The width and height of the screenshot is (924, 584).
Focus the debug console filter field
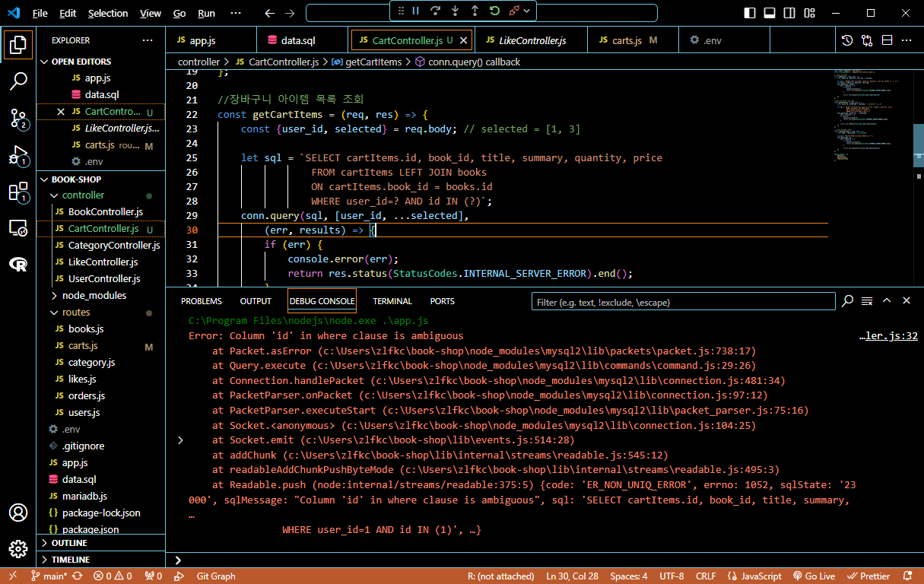682,302
